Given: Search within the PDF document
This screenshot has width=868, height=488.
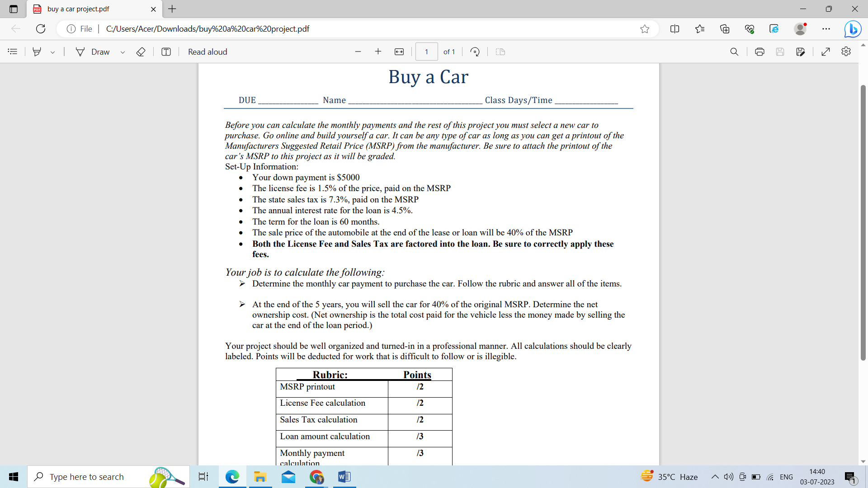Looking at the screenshot, I should pos(734,52).
